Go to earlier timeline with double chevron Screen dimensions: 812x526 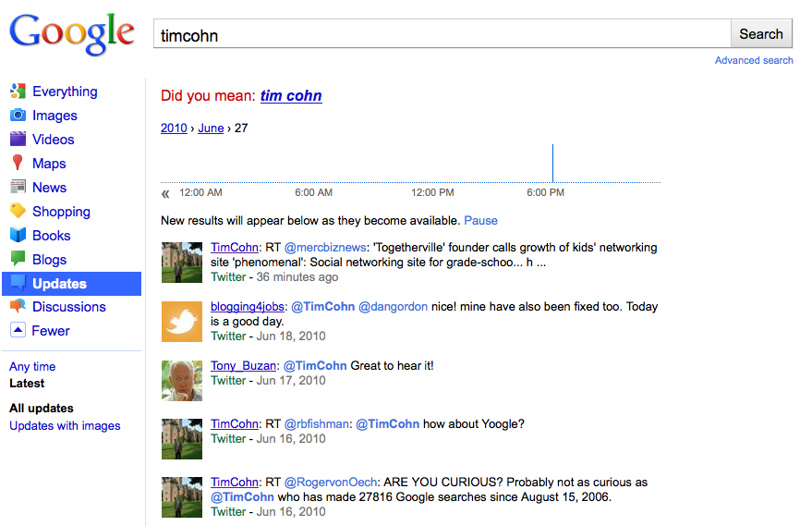(x=165, y=193)
